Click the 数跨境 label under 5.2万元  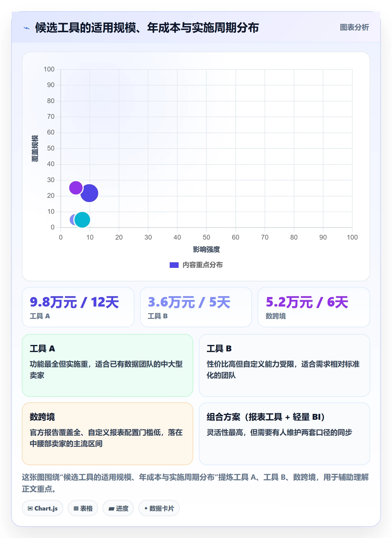276,316
